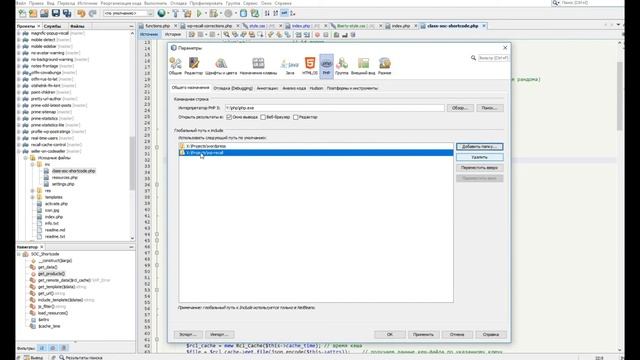Viewport: 640px width, 360px height.
Task: Click the OK button in Options dialog
Action: pos(389,334)
